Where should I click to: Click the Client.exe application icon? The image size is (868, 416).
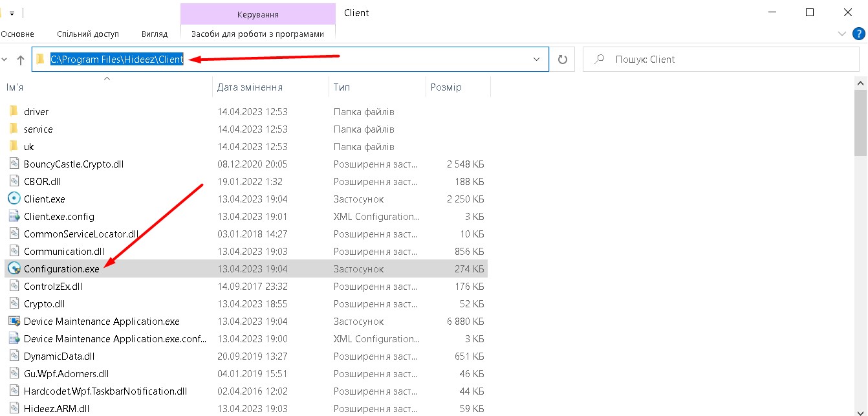14,199
